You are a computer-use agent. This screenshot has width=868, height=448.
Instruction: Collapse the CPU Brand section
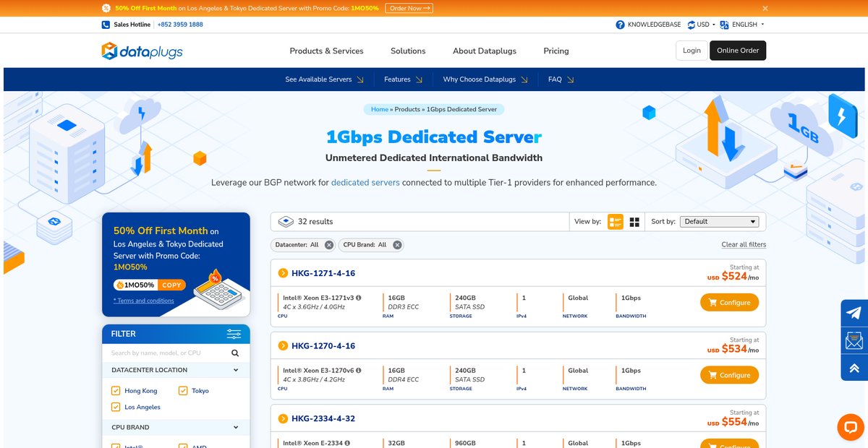click(236, 427)
